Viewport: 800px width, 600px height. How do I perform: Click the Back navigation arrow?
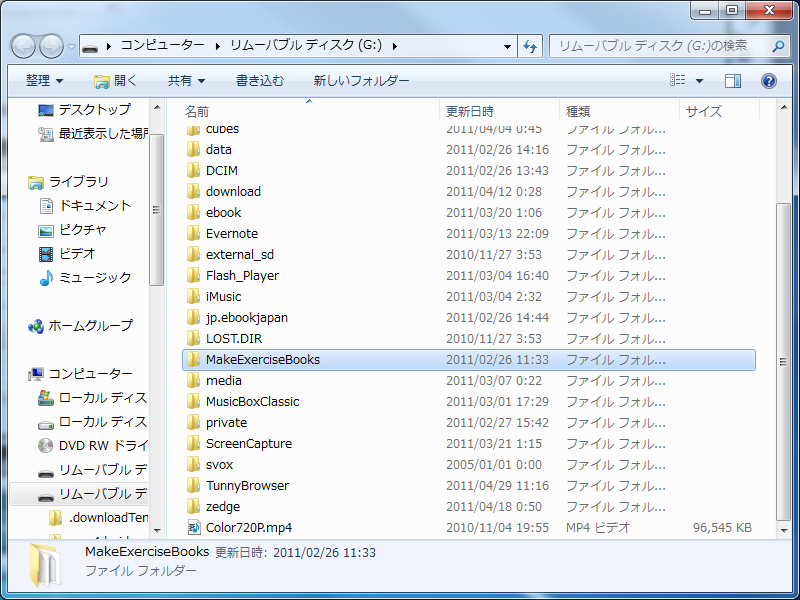(x=24, y=46)
